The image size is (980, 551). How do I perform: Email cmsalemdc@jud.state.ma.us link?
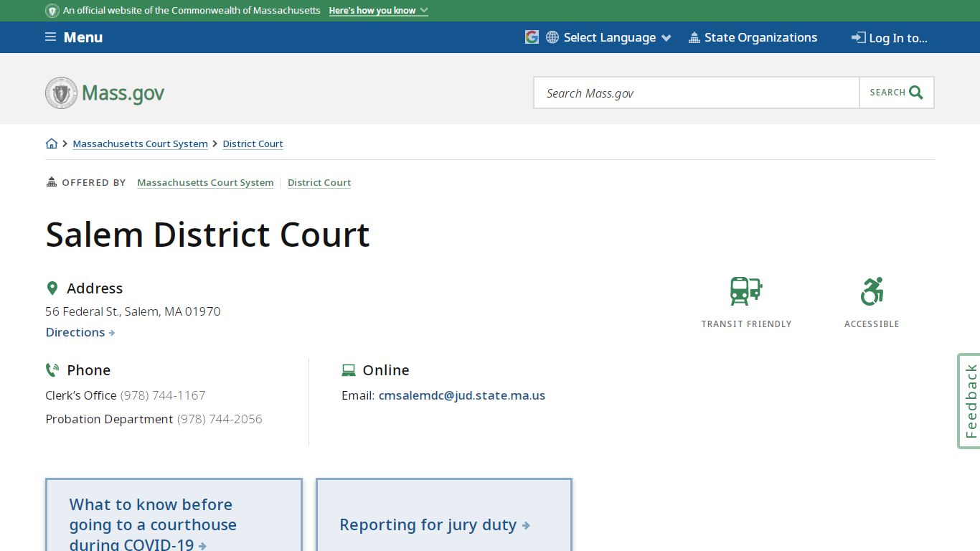(462, 395)
